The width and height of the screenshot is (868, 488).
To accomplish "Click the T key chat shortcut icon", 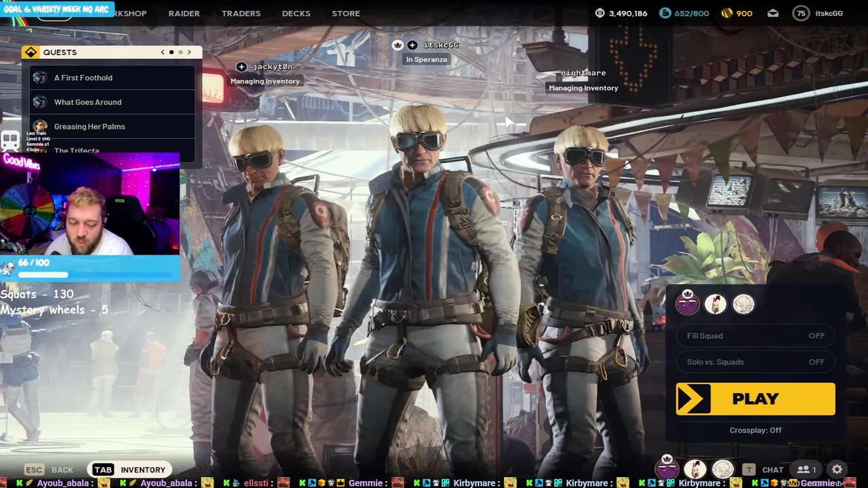I will (749, 470).
